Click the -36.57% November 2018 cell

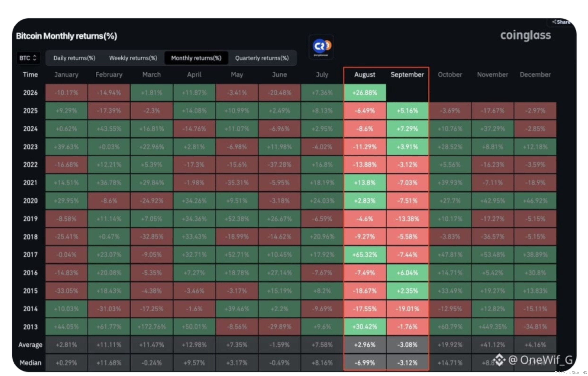pos(493,237)
